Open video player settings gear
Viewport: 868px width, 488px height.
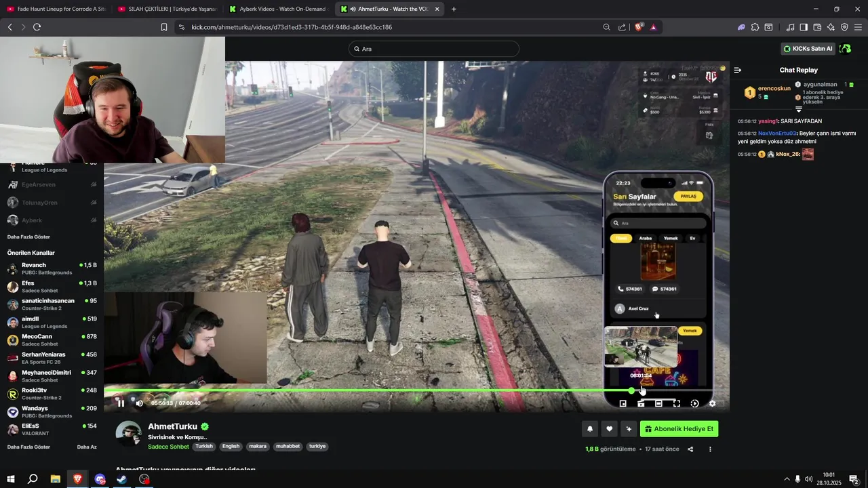point(712,403)
